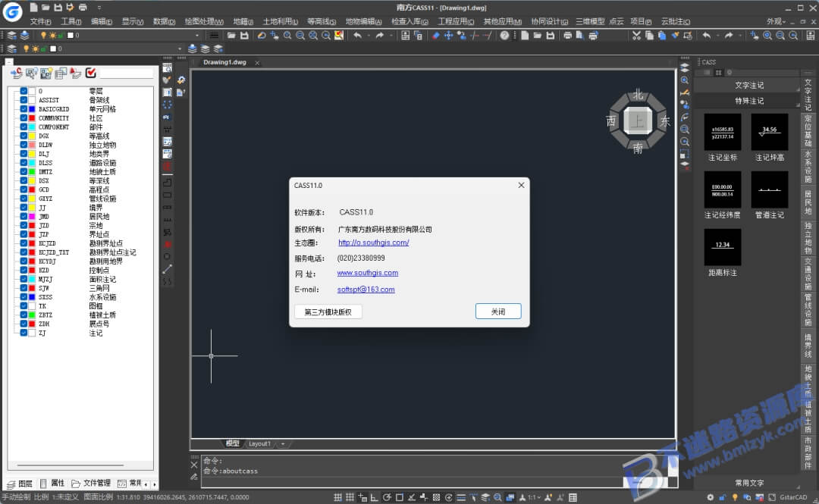
Task: Click the line tool in the vertical toolbar
Action: tap(167, 269)
